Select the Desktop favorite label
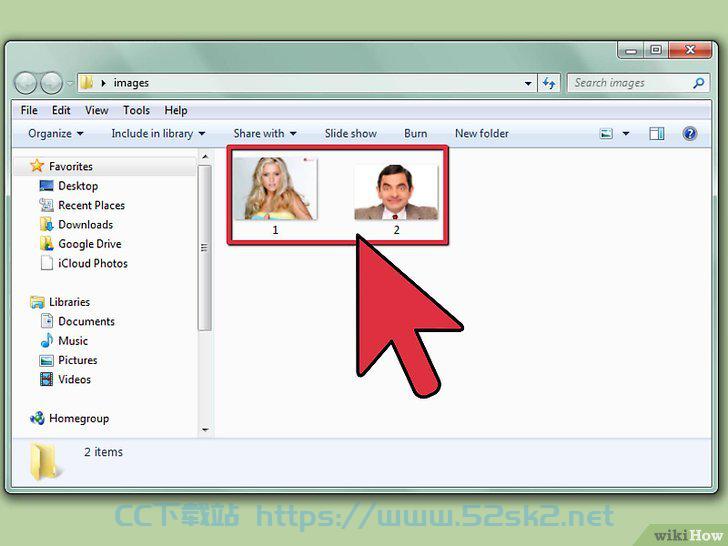 (x=78, y=186)
